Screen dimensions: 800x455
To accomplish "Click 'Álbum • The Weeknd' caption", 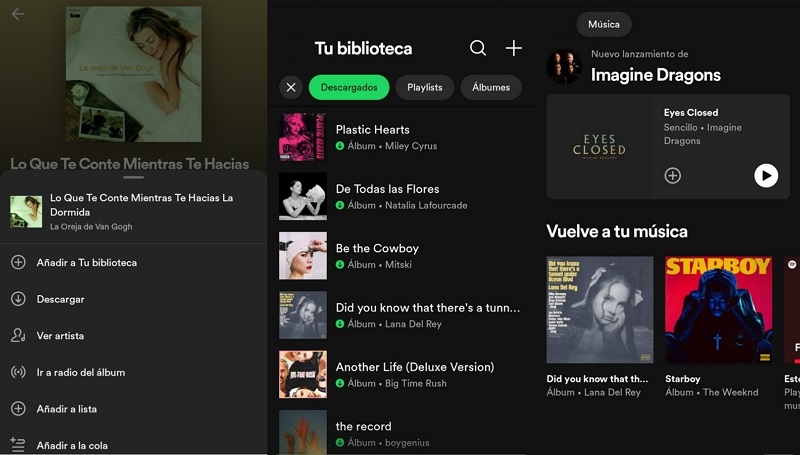I will click(712, 392).
